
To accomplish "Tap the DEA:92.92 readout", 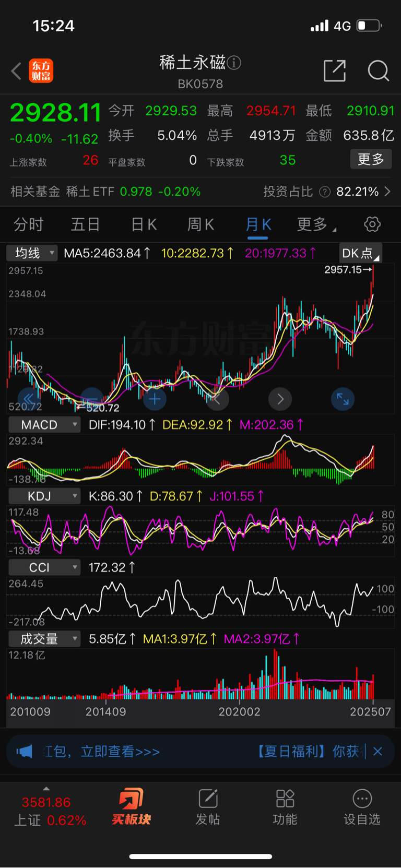I will tap(197, 425).
